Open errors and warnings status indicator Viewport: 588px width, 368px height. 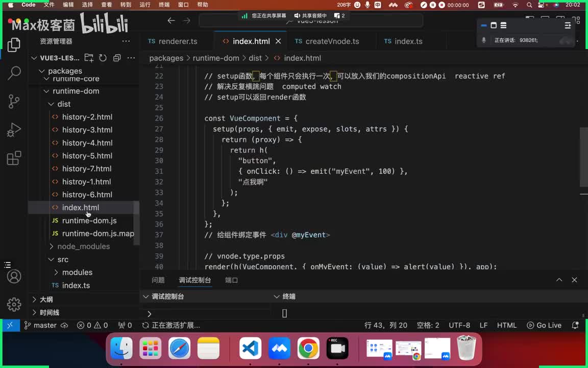pos(92,325)
